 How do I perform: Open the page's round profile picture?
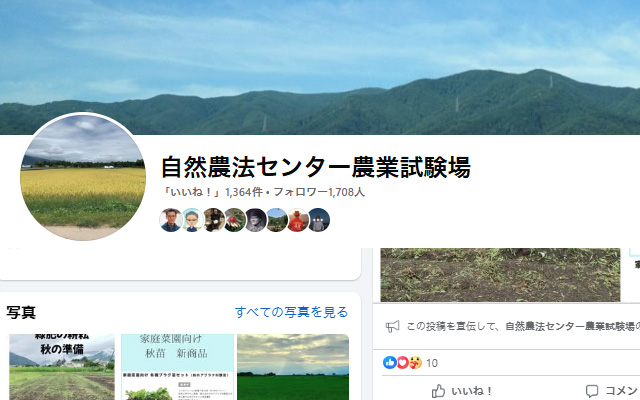click(x=83, y=177)
